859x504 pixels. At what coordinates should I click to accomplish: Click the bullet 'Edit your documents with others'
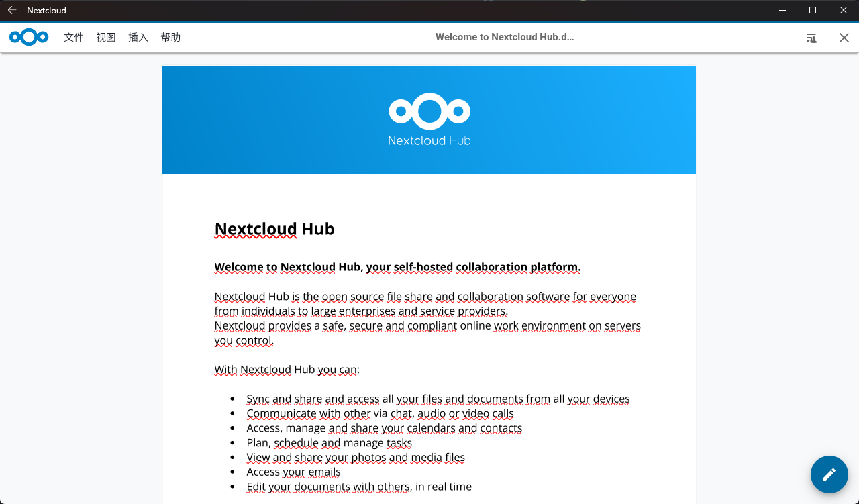pyautogui.click(x=359, y=487)
